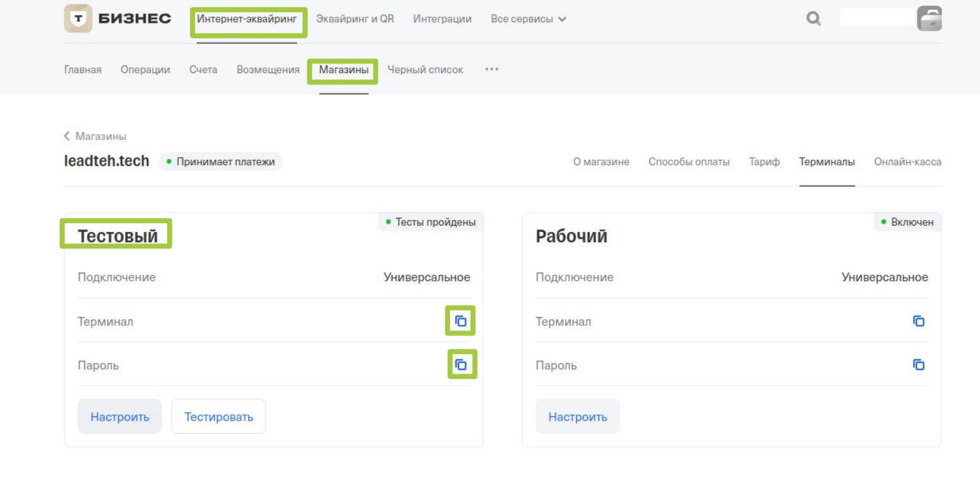Switch to «Операции» tab
980x478 pixels.
tap(145, 69)
